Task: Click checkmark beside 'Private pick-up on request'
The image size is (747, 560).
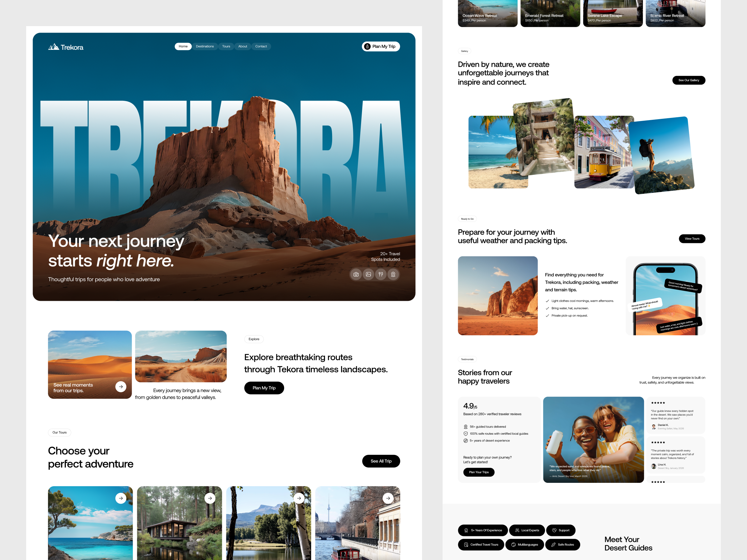Action: 547,316
